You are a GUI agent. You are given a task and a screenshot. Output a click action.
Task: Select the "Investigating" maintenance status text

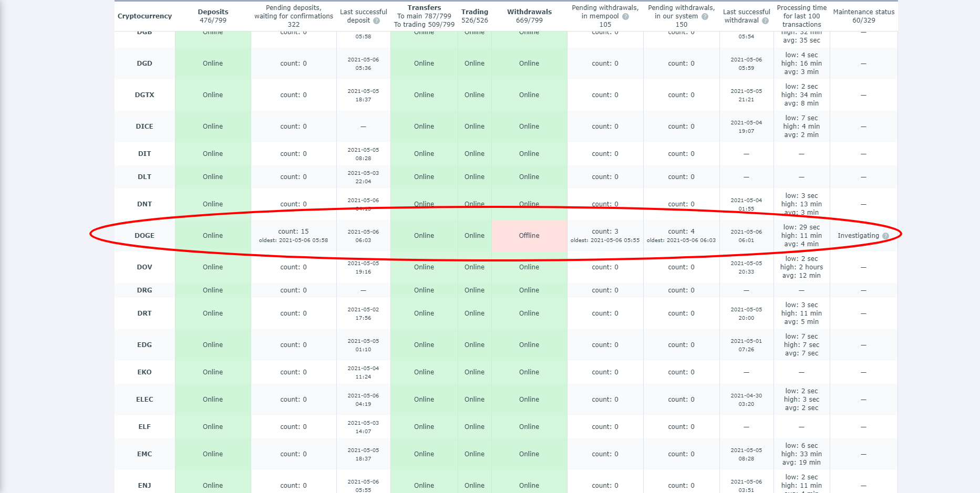point(858,236)
